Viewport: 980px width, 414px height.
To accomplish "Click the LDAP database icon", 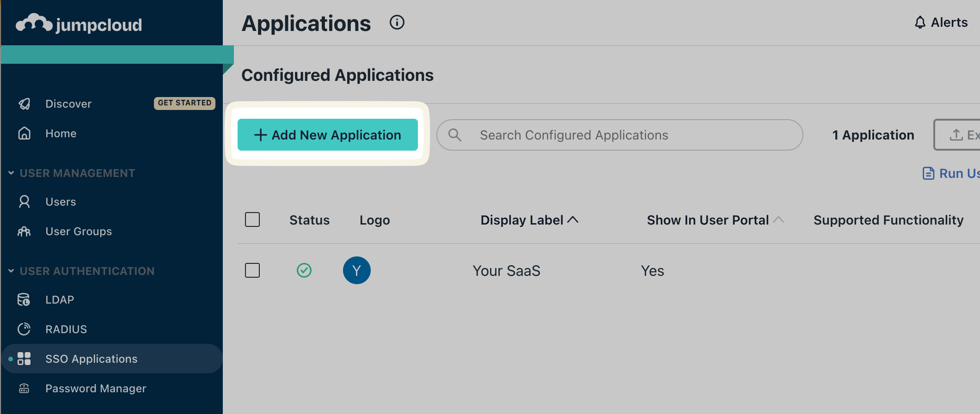I will [x=24, y=300].
